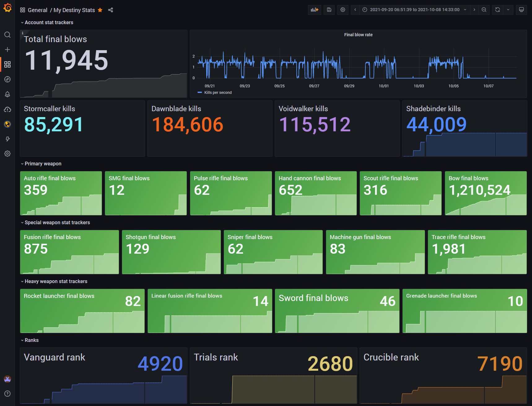Click the My Destiny Stats title
This screenshot has width=532, height=406.
tap(74, 10)
